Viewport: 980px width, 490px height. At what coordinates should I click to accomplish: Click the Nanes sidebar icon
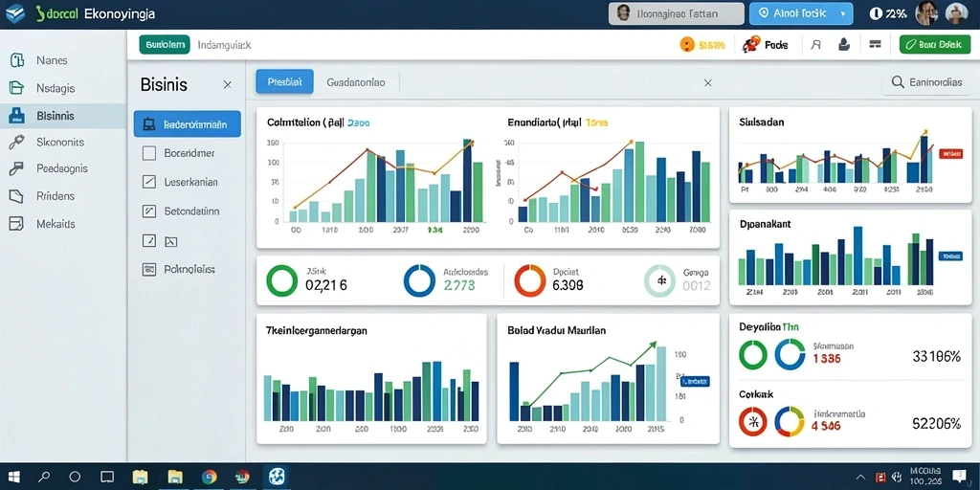pos(17,60)
